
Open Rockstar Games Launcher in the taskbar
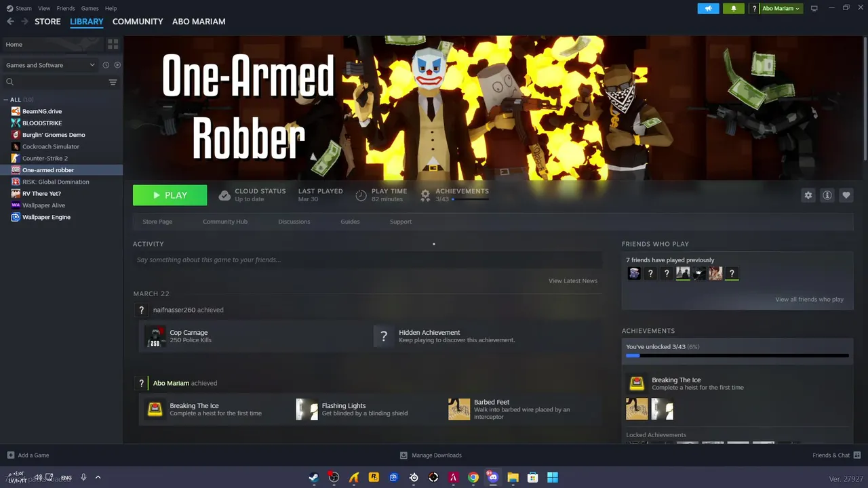click(x=374, y=477)
